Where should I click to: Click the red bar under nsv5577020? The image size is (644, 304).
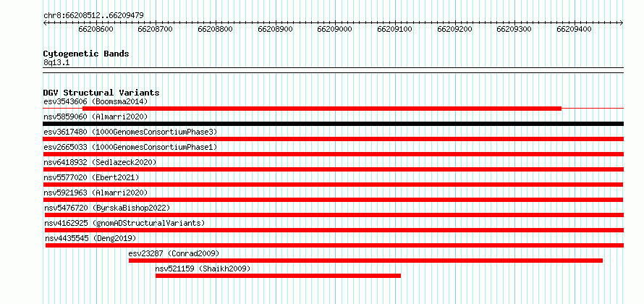[x=333, y=185]
